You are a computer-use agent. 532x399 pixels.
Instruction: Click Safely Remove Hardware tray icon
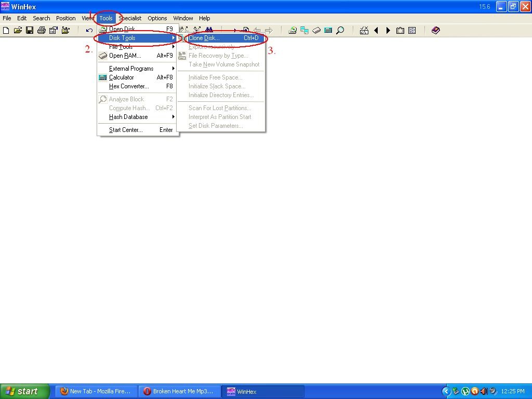[x=456, y=392]
